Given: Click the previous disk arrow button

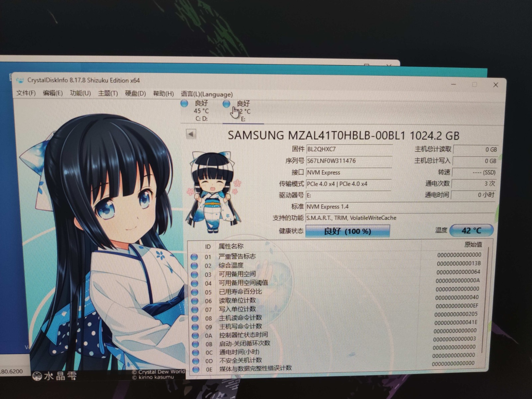Looking at the screenshot, I should point(191,134).
